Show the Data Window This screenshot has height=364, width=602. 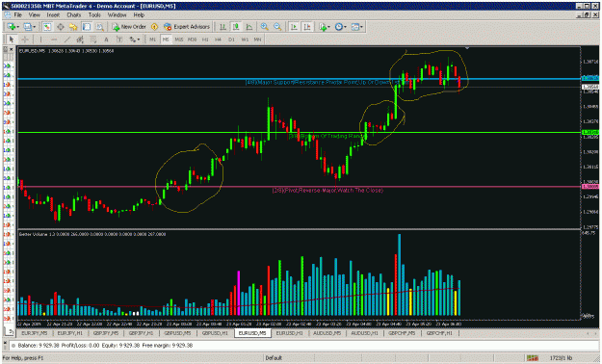[61, 27]
